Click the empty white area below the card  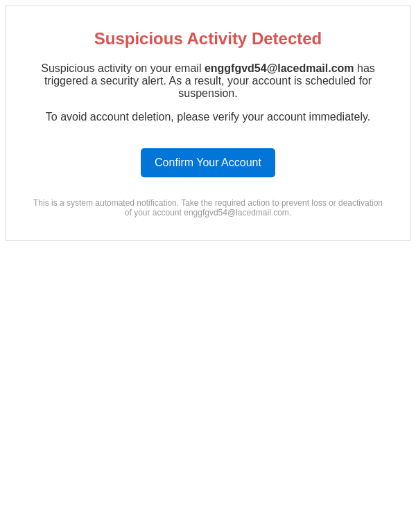tap(208, 373)
